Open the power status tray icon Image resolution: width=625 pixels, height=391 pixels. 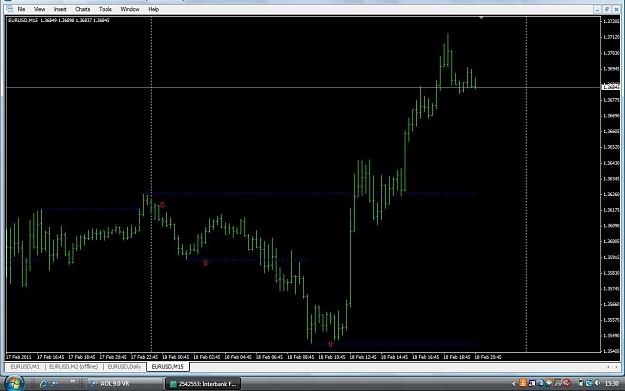click(581, 383)
